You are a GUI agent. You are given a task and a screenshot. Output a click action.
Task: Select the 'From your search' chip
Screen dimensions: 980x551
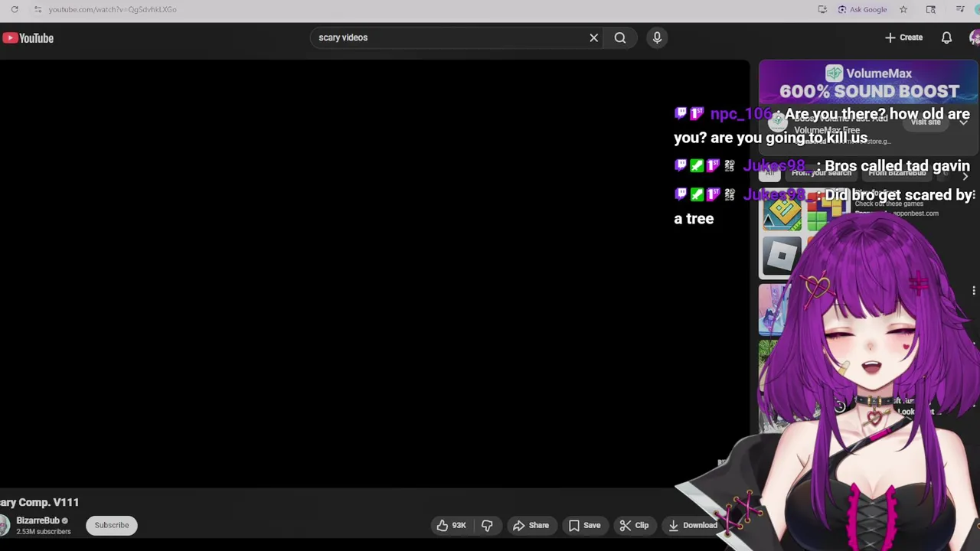821,173
